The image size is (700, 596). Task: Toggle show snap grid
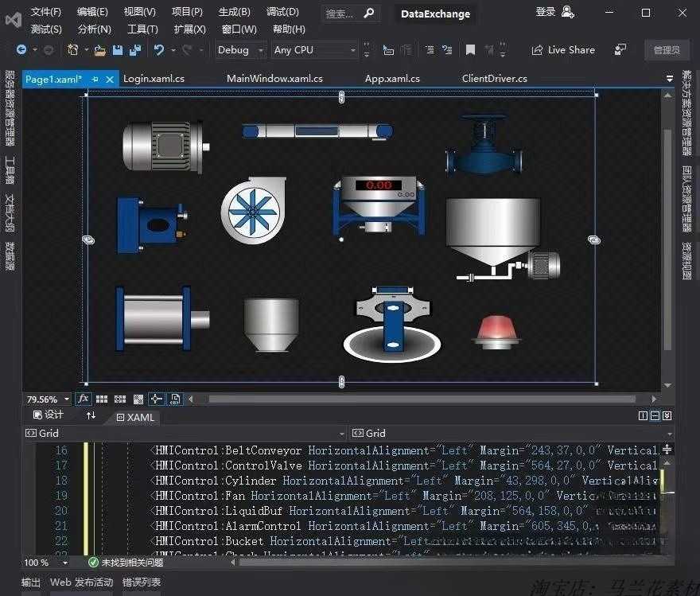[x=102, y=399]
